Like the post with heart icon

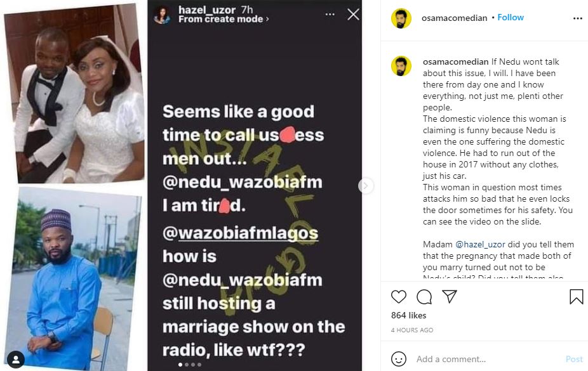pyautogui.click(x=399, y=297)
